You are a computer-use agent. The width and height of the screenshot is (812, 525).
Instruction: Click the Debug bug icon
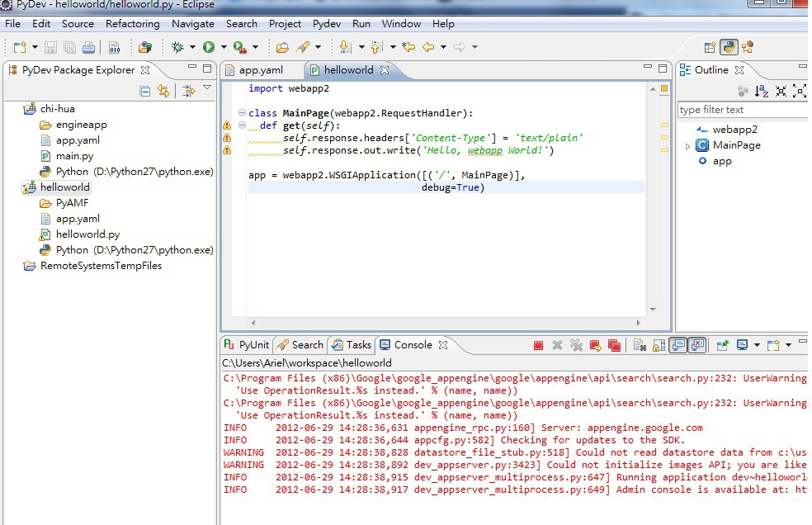pyautogui.click(x=177, y=47)
